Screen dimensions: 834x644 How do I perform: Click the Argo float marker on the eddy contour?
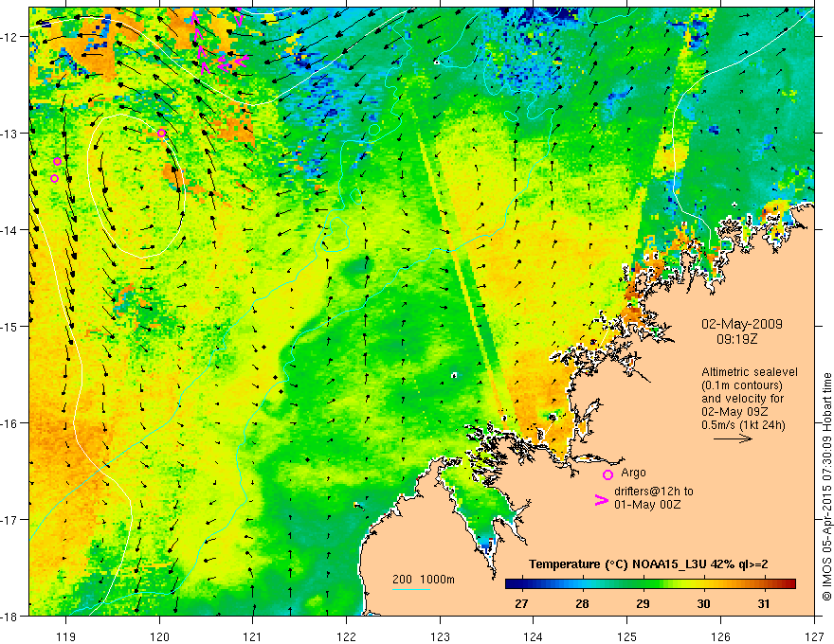pos(162,133)
